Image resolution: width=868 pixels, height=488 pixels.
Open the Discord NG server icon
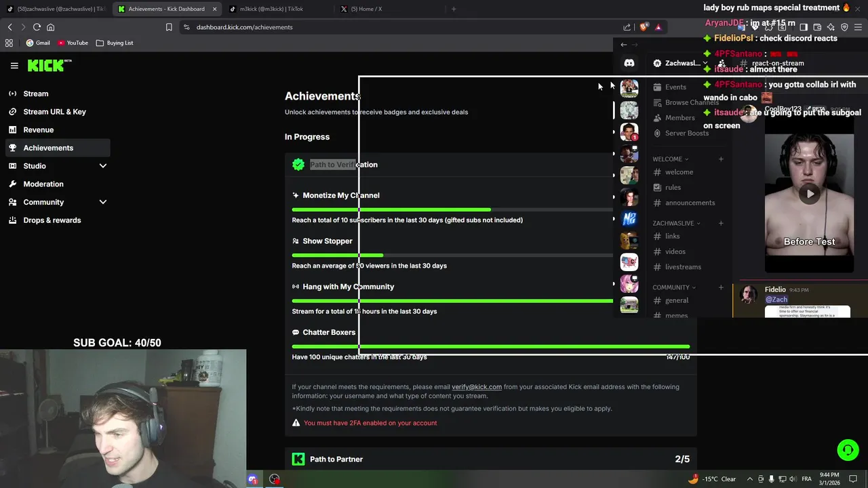(x=629, y=219)
